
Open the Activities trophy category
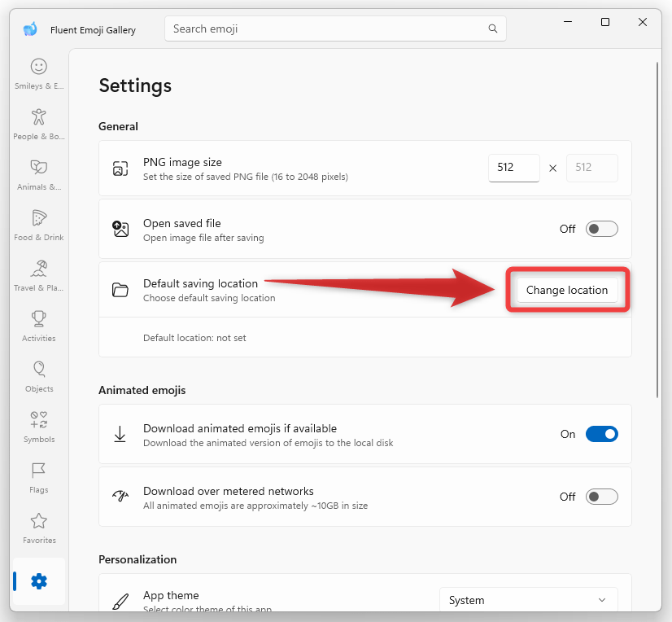[38, 326]
